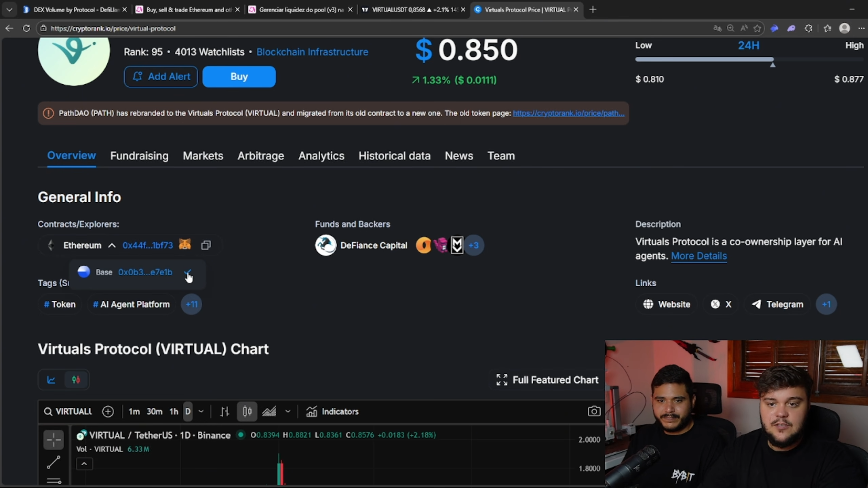Expand the +11 more tags badge
The height and width of the screenshot is (488, 868).
click(192, 304)
